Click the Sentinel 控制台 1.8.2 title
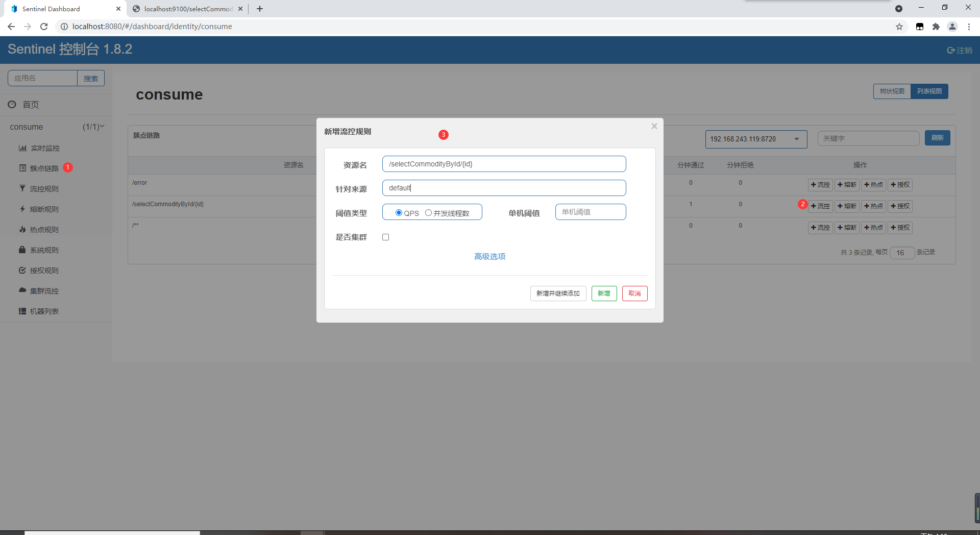980x535 pixels. [x=70, y=49]
